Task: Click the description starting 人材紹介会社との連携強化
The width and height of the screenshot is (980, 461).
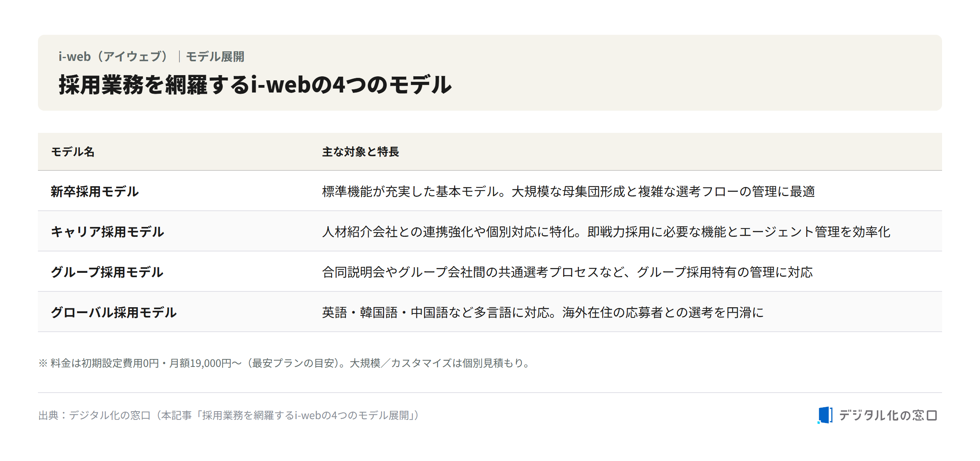Action: click(x=606, y=232)
